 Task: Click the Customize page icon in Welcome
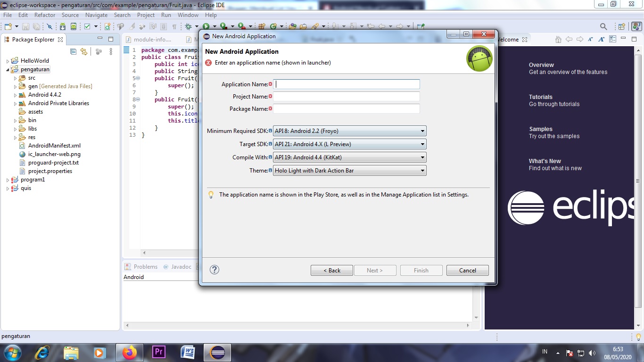pyautogui.click(x=612, y=39)
